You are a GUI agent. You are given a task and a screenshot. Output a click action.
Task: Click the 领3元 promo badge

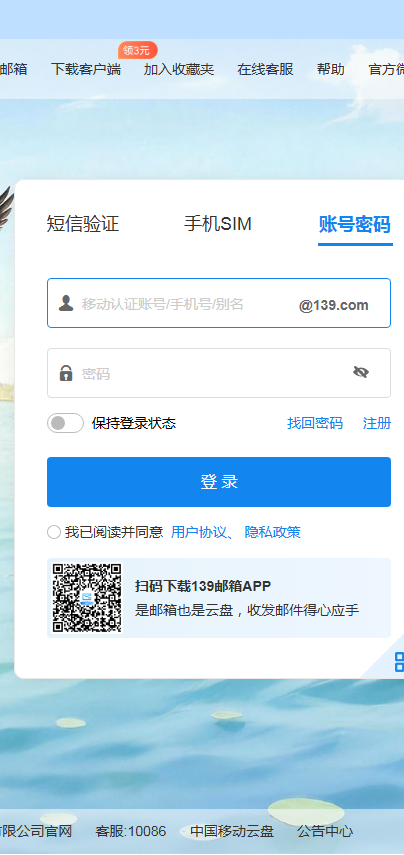click(x=137, y=51)
